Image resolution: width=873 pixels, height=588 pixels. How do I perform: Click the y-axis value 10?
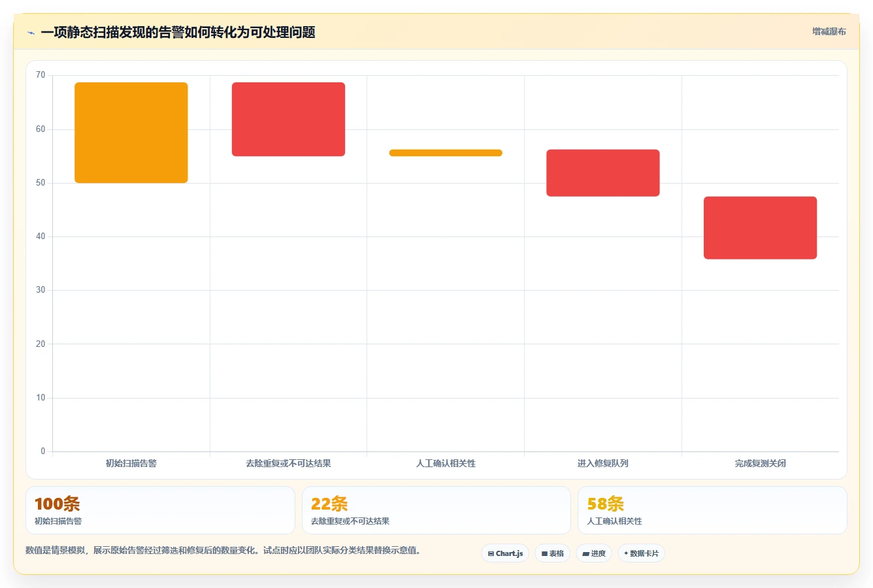click(41, 398)
